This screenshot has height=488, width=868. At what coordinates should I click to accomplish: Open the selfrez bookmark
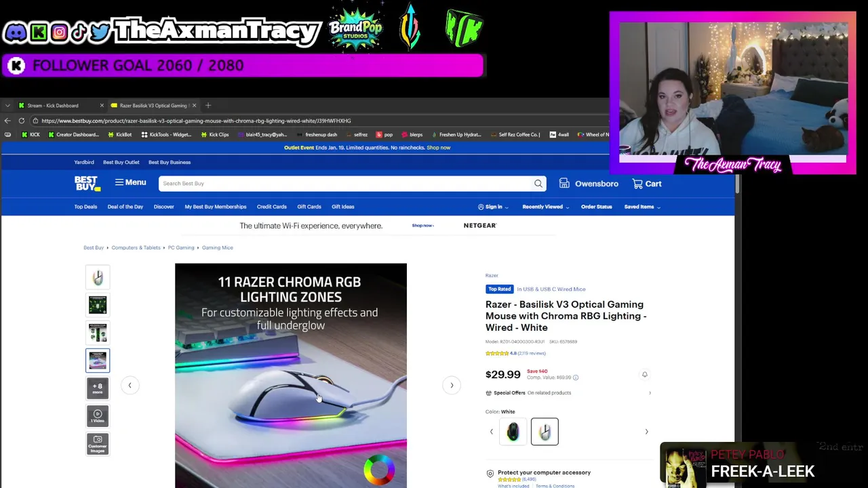[357, 134]
